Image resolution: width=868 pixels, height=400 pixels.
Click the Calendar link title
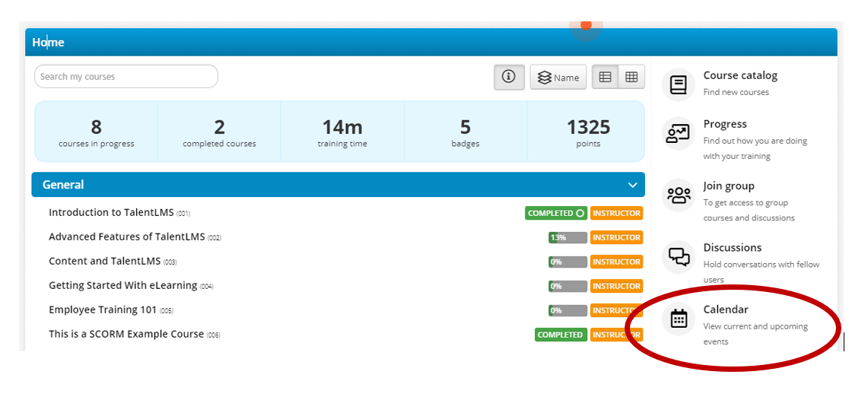726,310
